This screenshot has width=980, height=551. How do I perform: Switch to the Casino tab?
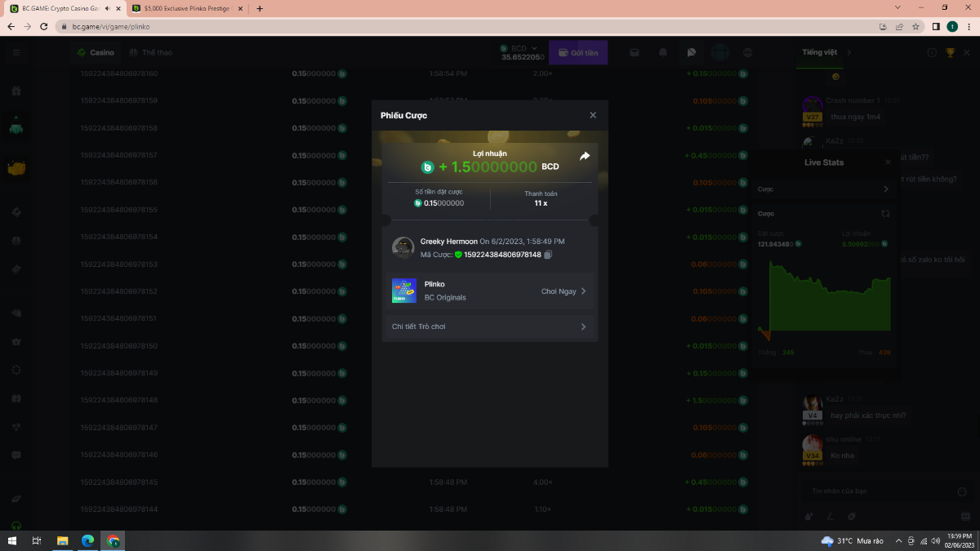coord(96,52)
